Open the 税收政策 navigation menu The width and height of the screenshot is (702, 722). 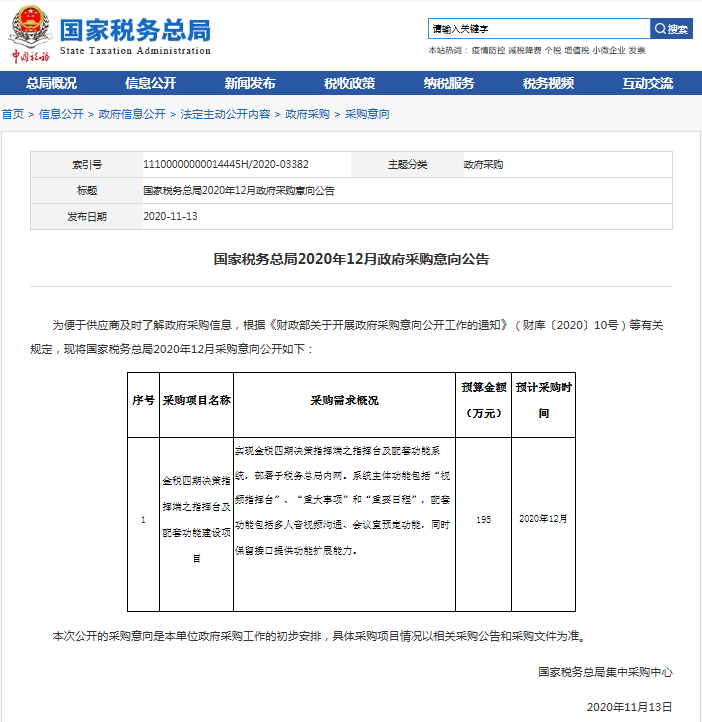(349, 83)
